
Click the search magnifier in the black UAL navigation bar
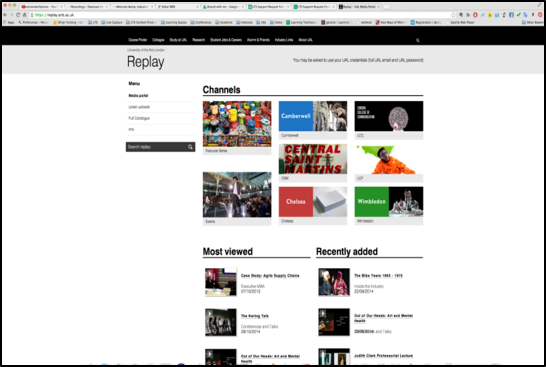pyautogui.click(x=418, y=40)
